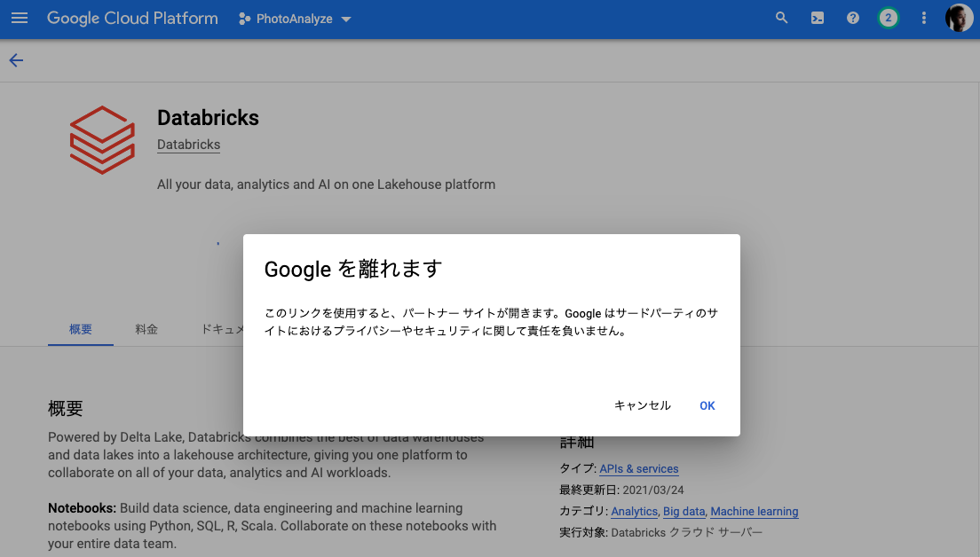Click the Google を離れます dialog title
The image size is (980, 557).
coord(353,269)
